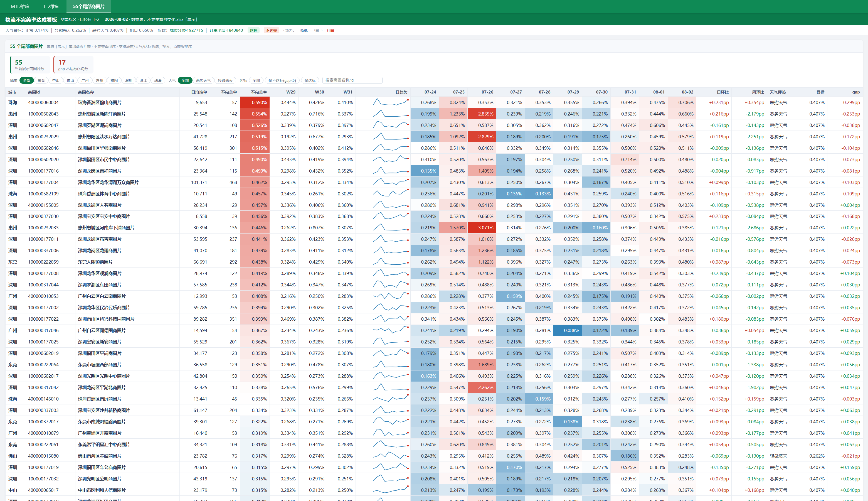Select row 东莞大朗镇商圈片
Screen dimensions: 868x501
pos(434,262)
